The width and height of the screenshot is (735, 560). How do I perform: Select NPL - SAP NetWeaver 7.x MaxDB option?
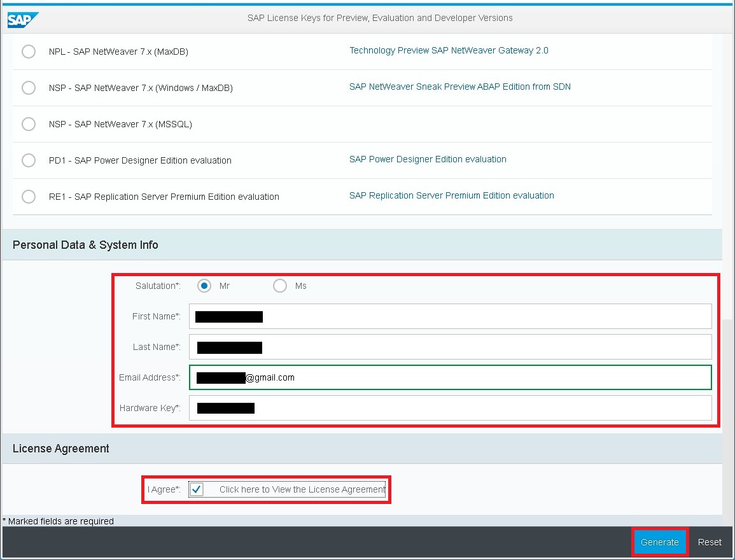pyautogui.click(x=28, y=52)
